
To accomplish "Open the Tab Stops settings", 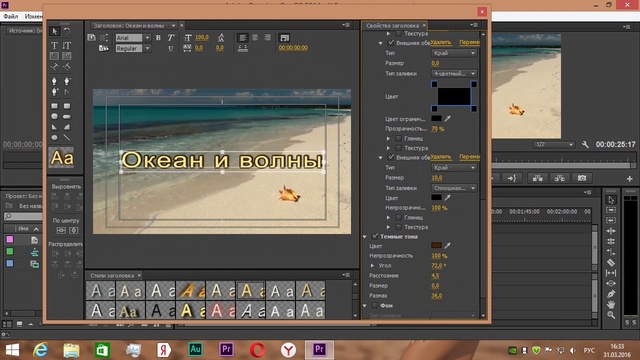I will coord(242,48).
